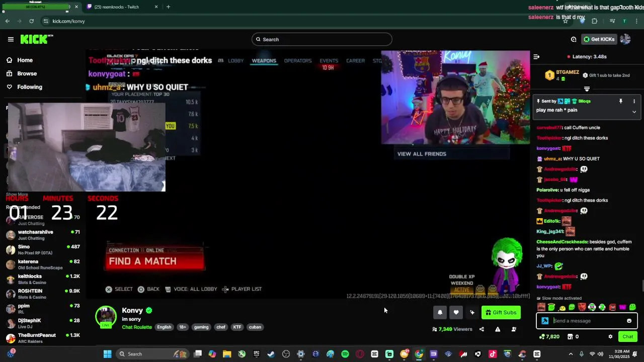Click the pin icon on pinned message
The width and height of the screenshot is (644, 362).
click(621, 101)
